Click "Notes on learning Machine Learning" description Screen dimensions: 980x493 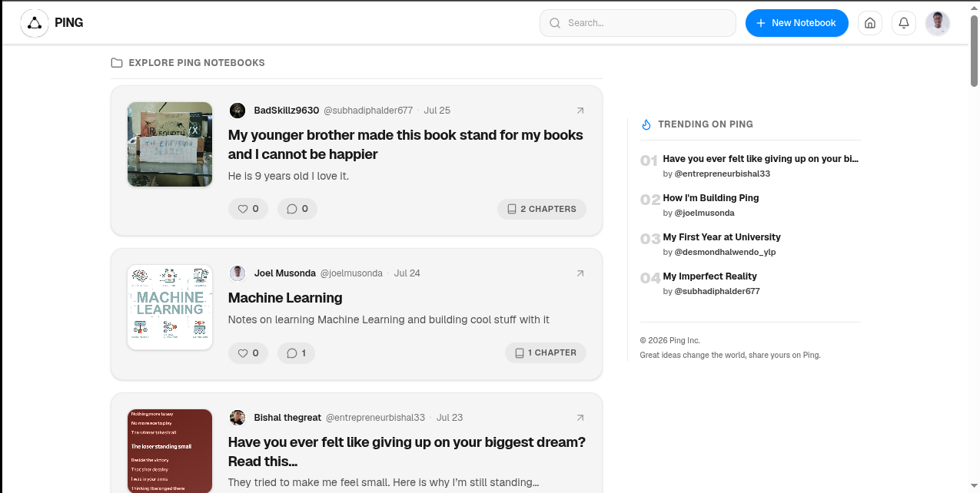click(x=389, y=319)
